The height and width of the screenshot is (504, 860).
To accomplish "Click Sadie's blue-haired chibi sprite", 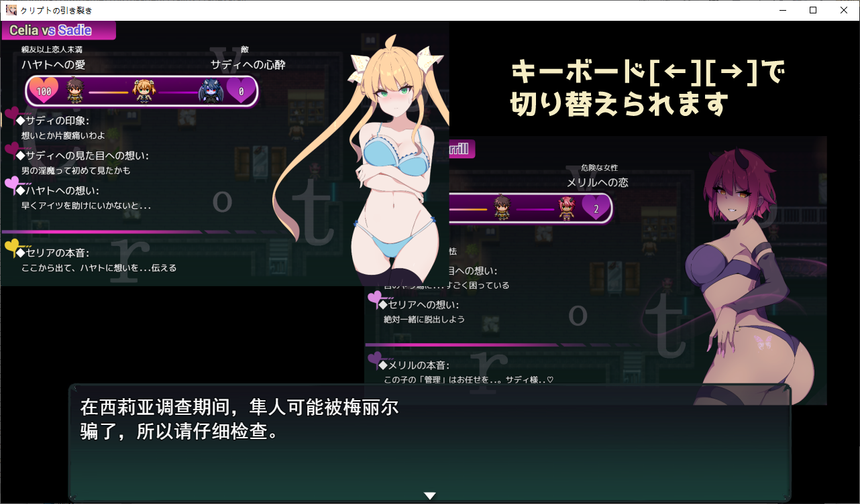I will click(x=210, y=92).
